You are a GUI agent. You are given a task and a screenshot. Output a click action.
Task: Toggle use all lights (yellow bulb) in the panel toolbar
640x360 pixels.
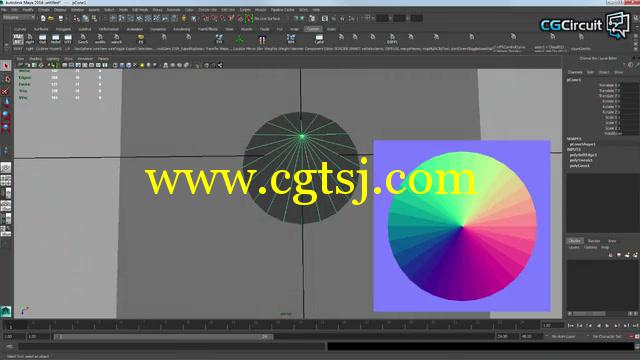tap(142, 65)
